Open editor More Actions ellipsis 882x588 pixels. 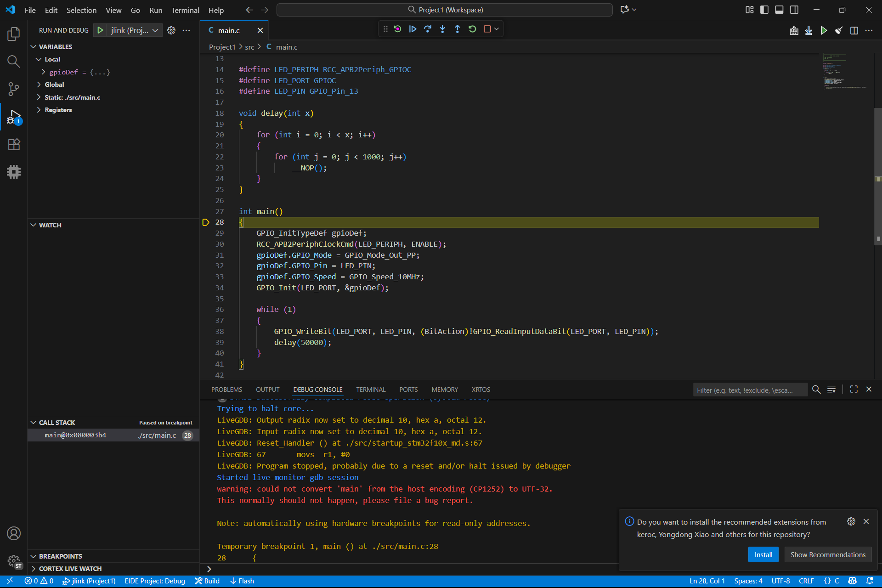pos(869,30)
